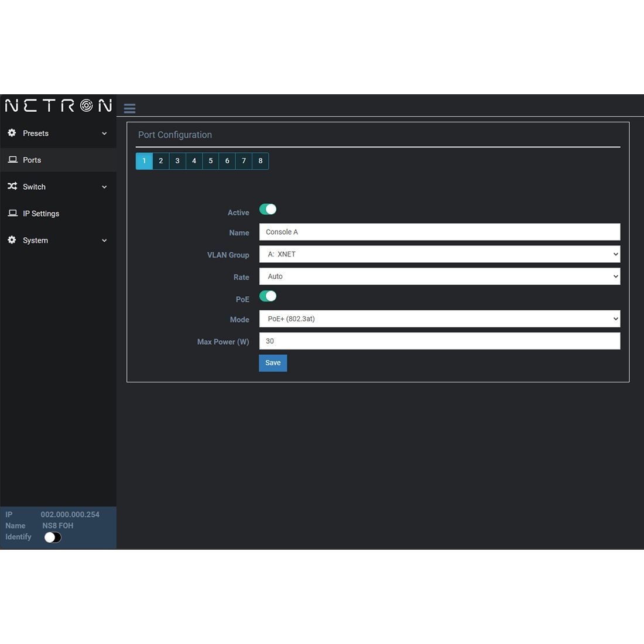644x644 pixels.
Task: Toggle the hamburger sidebar menu icon
Action: point(129,108)
